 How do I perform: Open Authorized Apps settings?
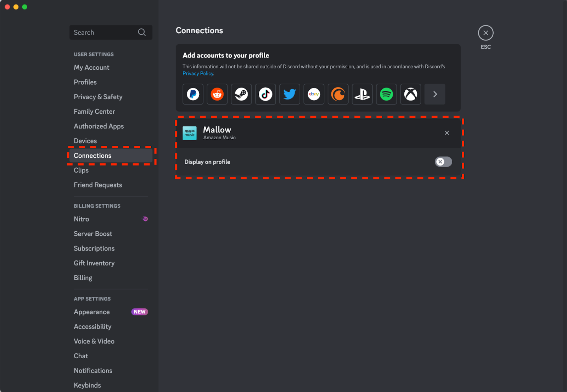111,126
